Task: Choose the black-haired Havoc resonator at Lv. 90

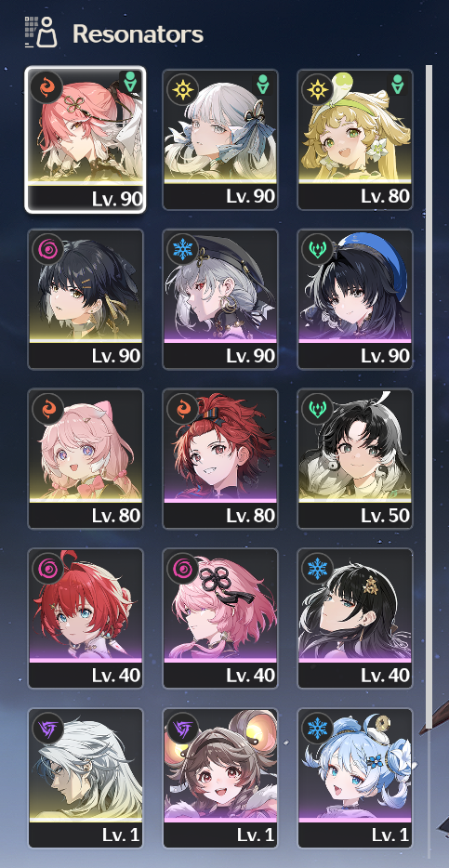Action: click(x=86, y=299)
